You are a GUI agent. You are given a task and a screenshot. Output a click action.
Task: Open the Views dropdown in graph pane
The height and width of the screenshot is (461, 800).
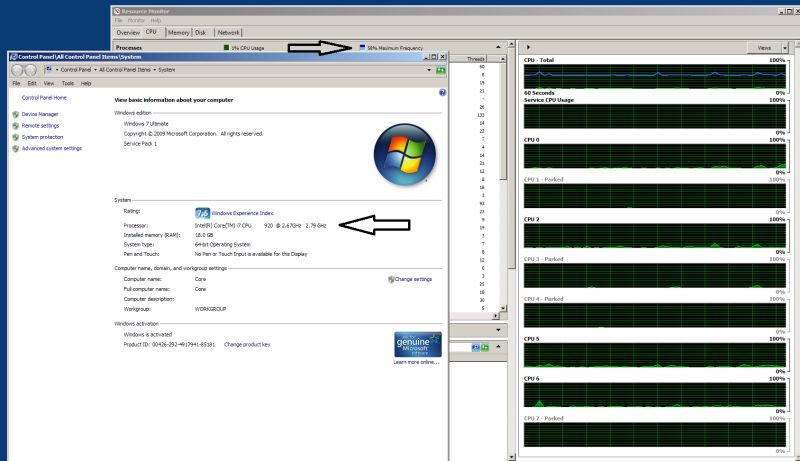click(x=785, y=48)
